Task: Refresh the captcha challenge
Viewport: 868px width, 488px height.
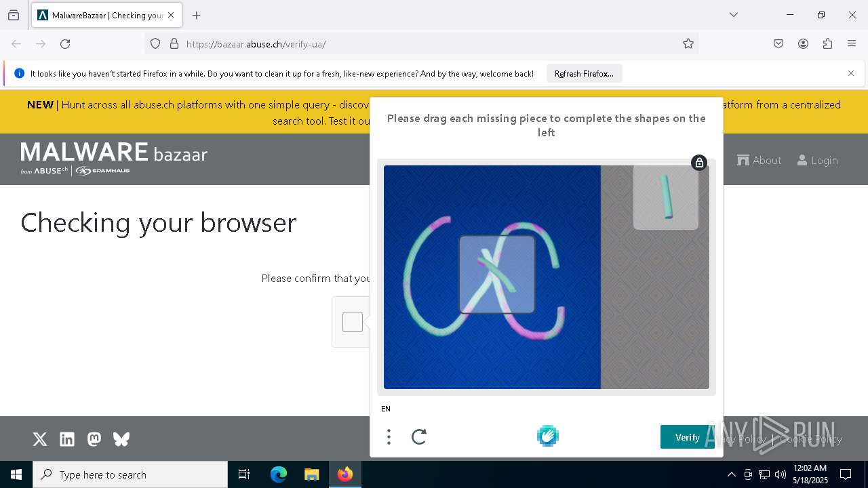Action: (x=419, y=436)
